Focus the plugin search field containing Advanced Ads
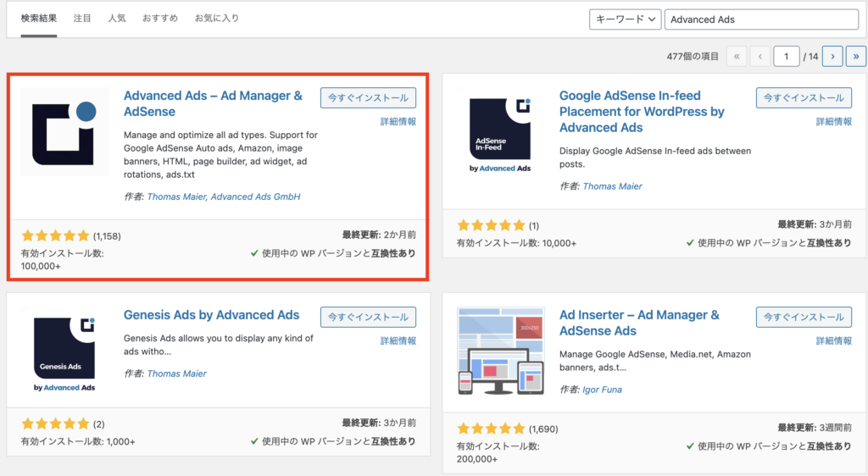This screenshot has height=476, width=868. 761,19
